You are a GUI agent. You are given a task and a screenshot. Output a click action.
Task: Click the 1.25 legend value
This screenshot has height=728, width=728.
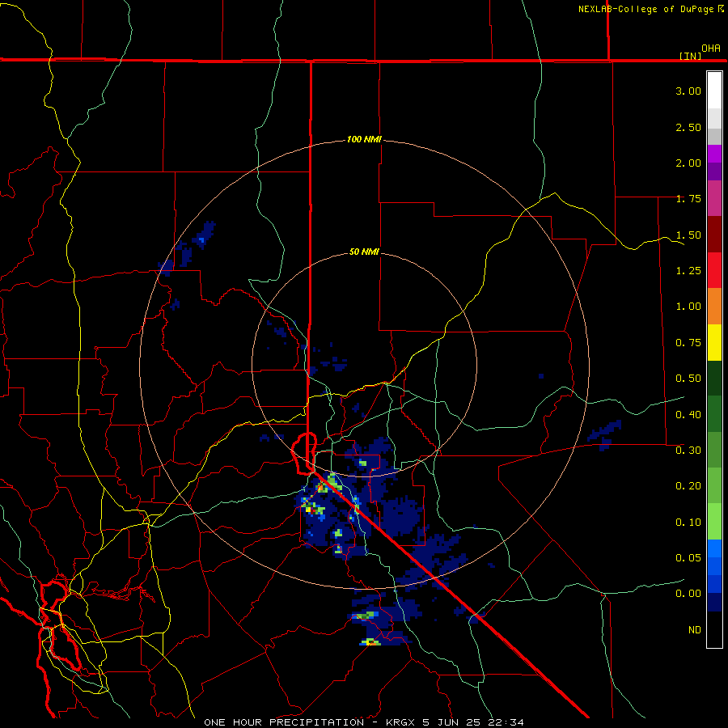click(688, 271)
